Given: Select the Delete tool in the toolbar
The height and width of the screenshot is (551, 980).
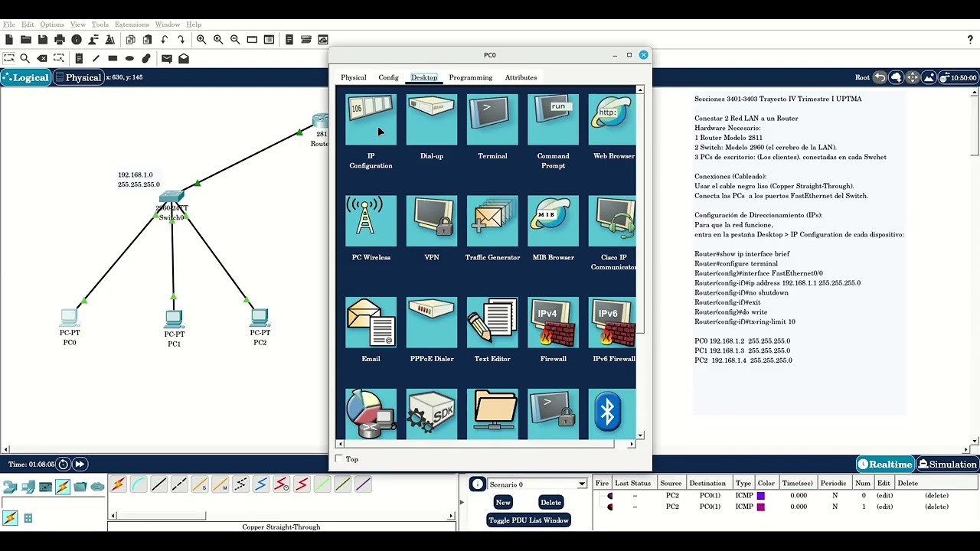Looking at the screenshot, I should [42, 58].
